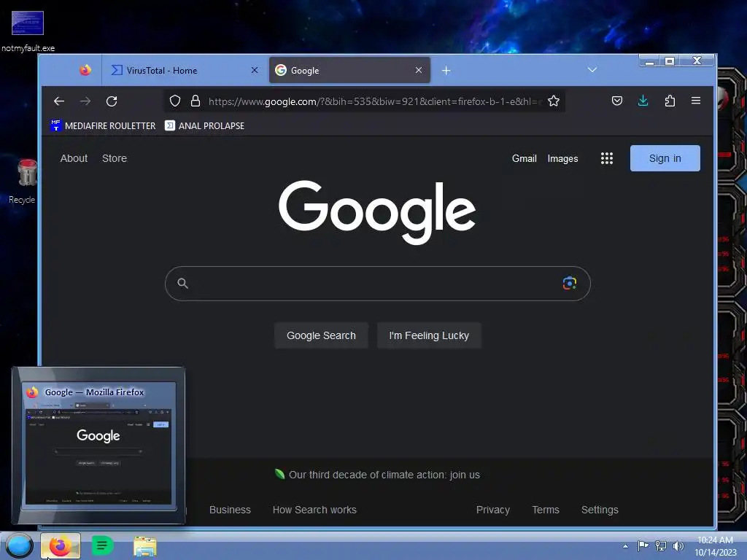
Task: Click the Firefox taskbar icon
Action: 60,545
